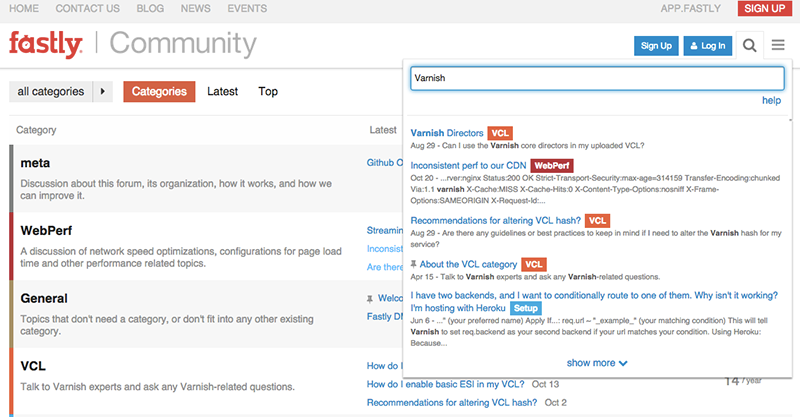Click the VCL tag next to Varnish Directors
This screenshot has height=417, width=800.
coord(500,133)
